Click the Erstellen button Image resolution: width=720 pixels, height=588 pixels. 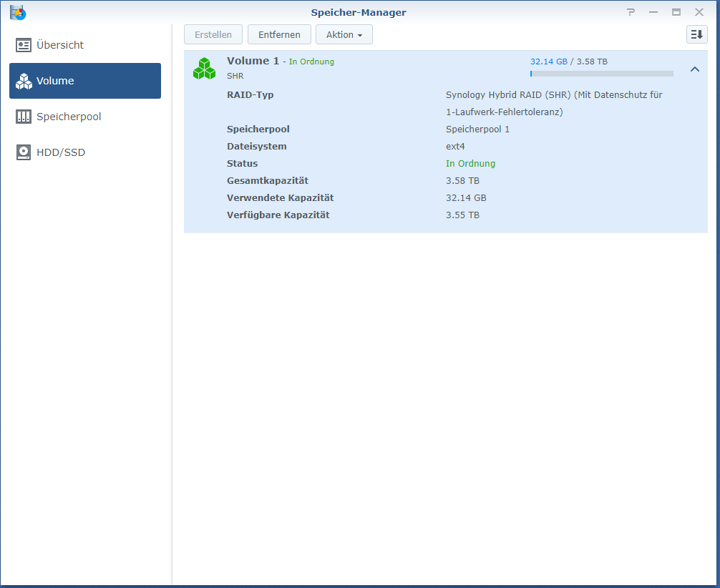pos(213,34)
